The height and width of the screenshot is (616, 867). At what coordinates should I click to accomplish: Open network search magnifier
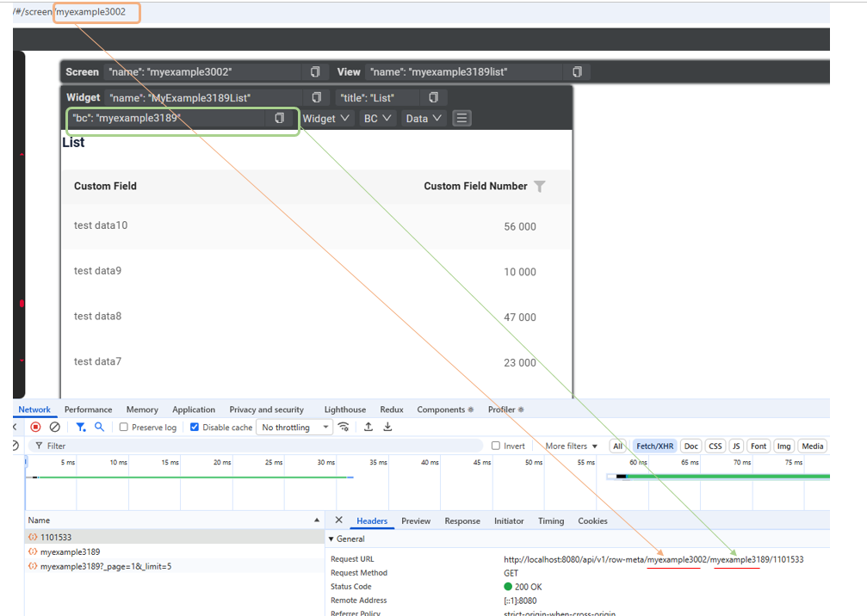100,427
